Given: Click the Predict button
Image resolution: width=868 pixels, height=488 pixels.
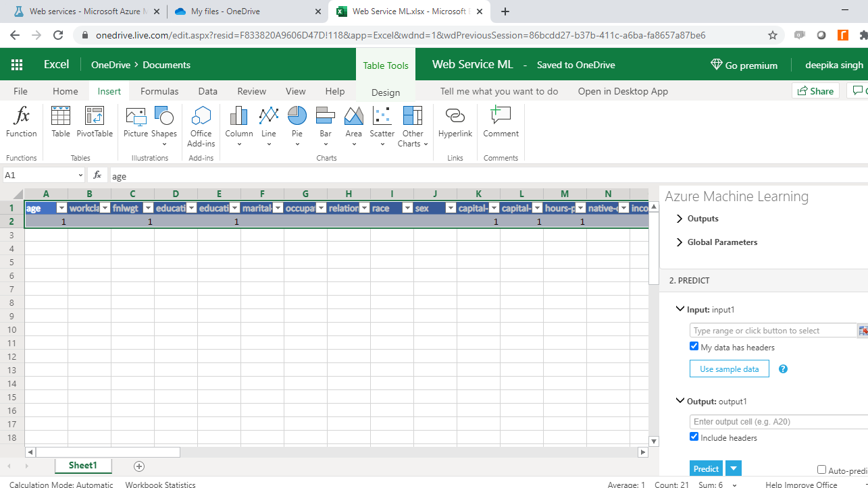Looking at the screenshot, I should (x=707, y=468).
